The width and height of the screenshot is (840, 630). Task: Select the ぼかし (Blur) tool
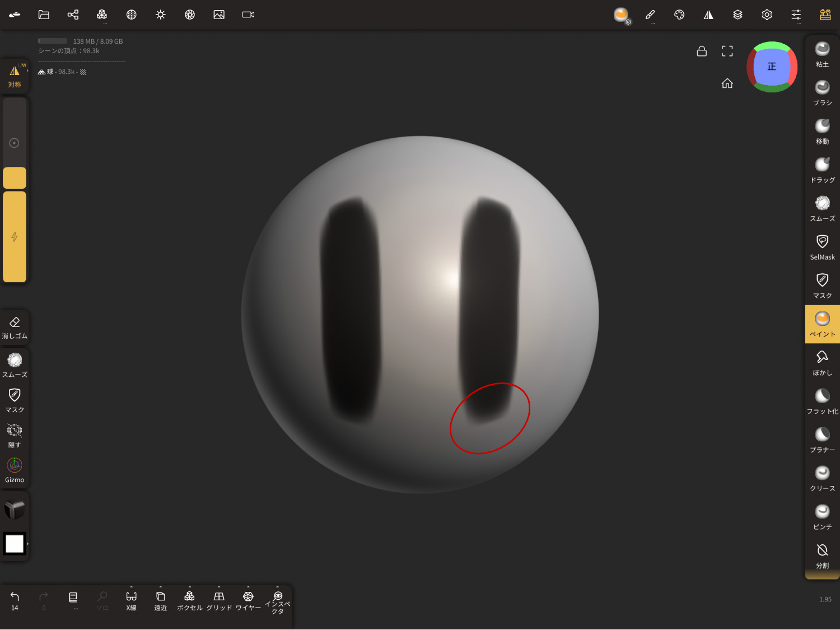click(822, 363)
